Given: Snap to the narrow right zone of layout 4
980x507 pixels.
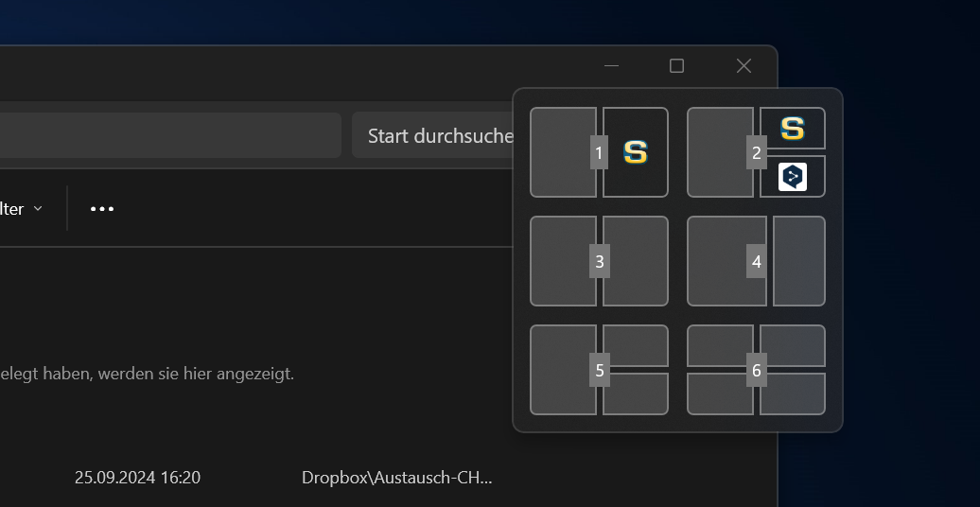Looking at the screenshot, I should coord(800,261).
